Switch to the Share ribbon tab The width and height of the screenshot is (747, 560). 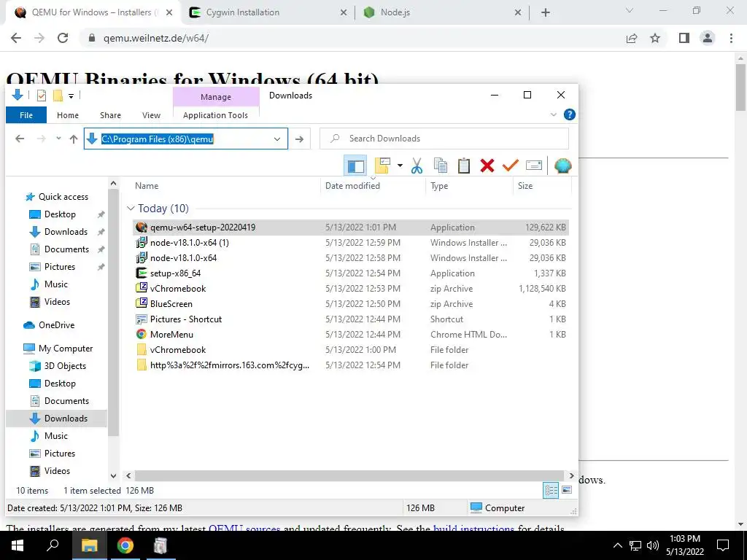[x=111, y=115]
